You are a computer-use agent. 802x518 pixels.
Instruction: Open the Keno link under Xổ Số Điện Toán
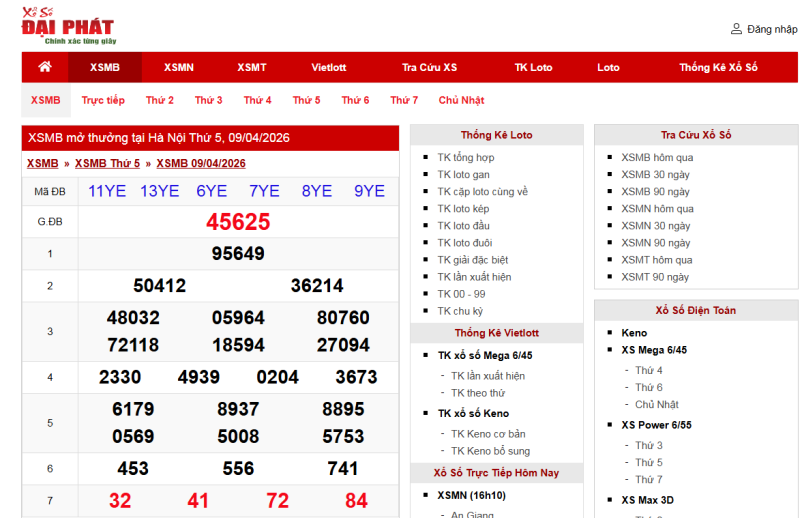pos(634,333)
